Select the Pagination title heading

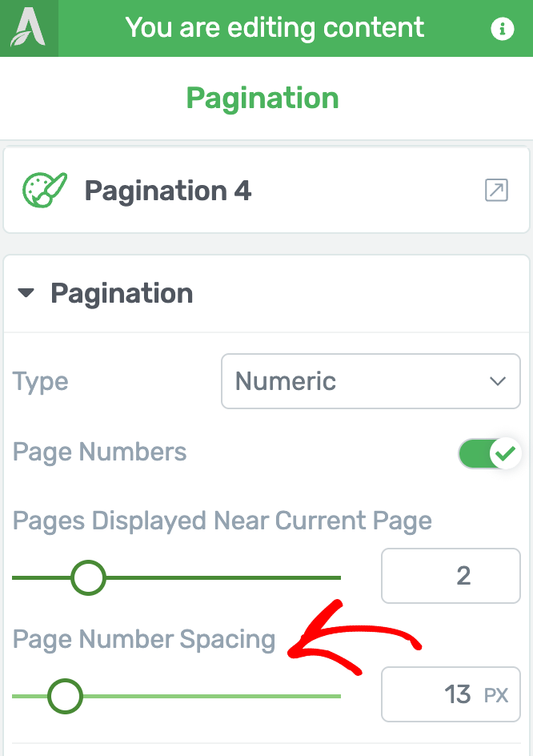tap(262, 99)
